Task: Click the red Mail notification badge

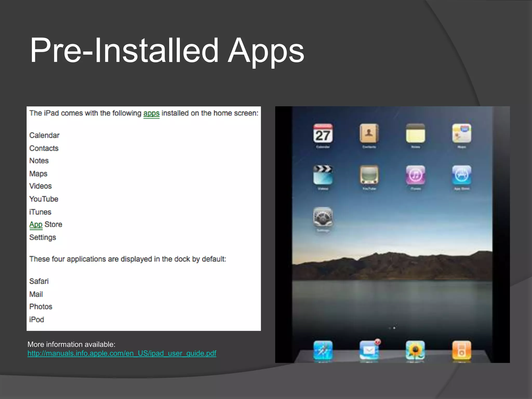Action: point(378,342)
